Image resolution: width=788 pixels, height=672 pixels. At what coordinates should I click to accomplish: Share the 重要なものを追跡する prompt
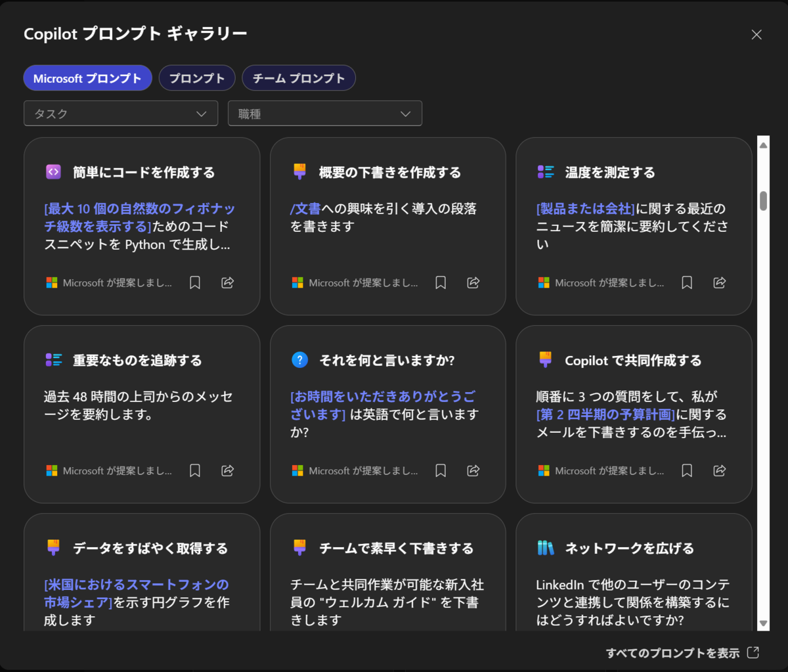(x=228, y=470)
